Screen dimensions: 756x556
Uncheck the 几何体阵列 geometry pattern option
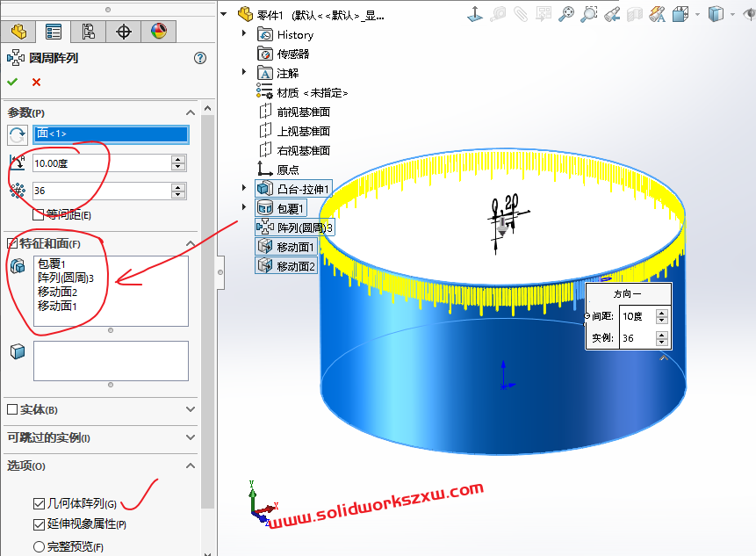[x=39, y=503]
